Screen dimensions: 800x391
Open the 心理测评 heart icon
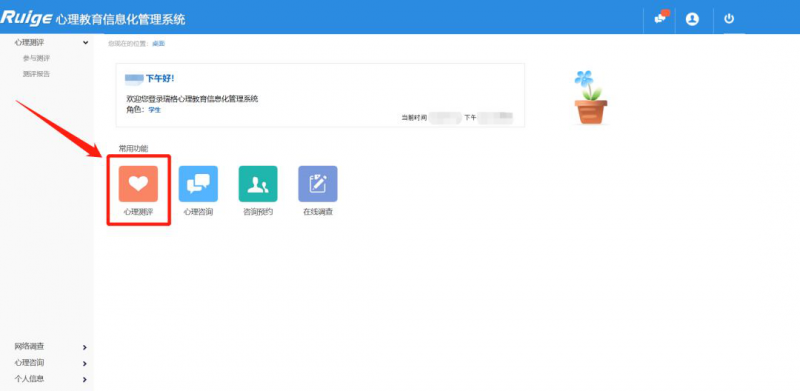(138, 184)
